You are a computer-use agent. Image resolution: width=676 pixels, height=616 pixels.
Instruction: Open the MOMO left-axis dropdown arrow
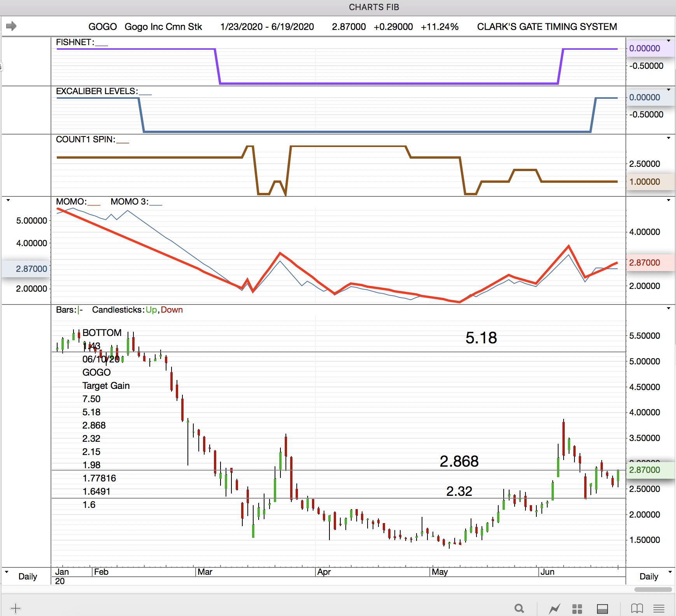pos(8,200)
